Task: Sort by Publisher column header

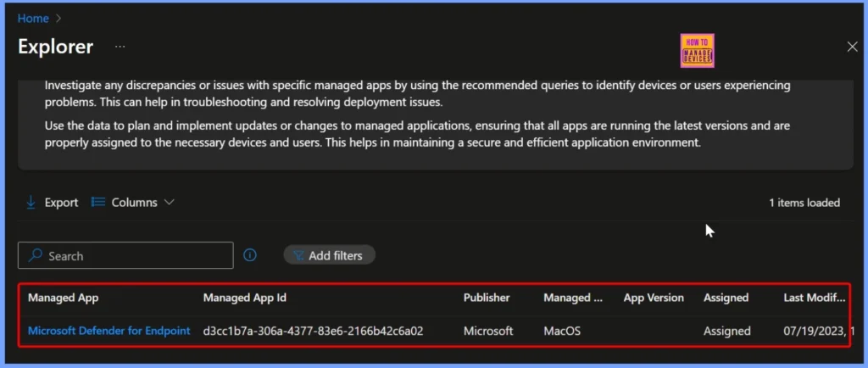Action: 487,298
